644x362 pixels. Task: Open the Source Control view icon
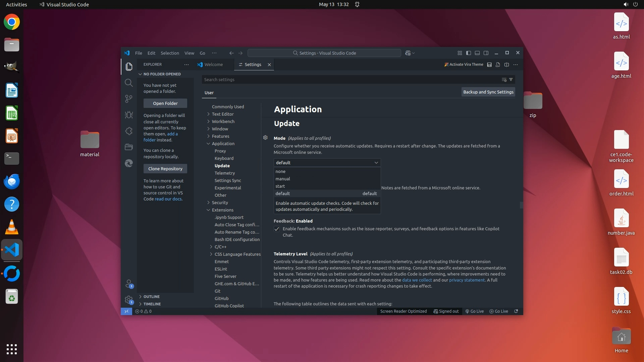point(128,99)
